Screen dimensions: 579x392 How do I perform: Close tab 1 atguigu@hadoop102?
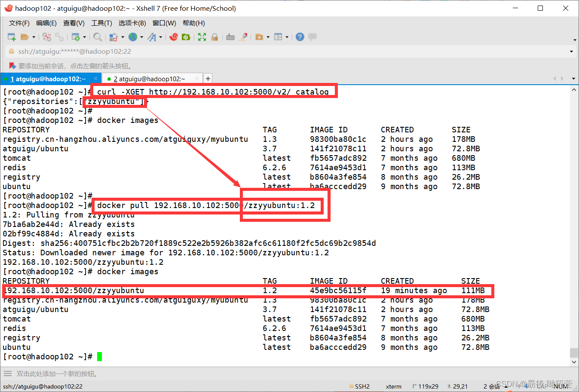pyautogui.click(x=95, y=79)
